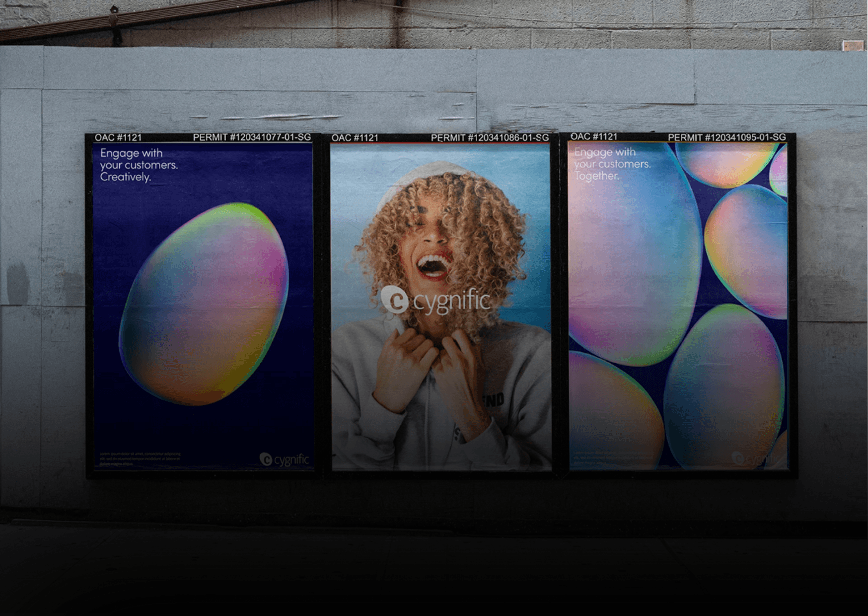Click 'OAC #1121' label above left poster
This screenshot has height=616, width=868.
point(118,138)
